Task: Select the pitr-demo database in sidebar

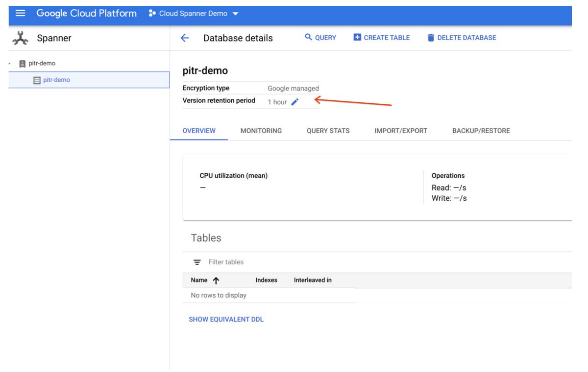Action: [89, 80]
